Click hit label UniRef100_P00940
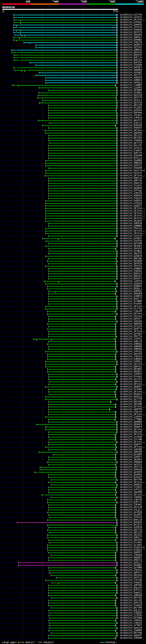 131,304
